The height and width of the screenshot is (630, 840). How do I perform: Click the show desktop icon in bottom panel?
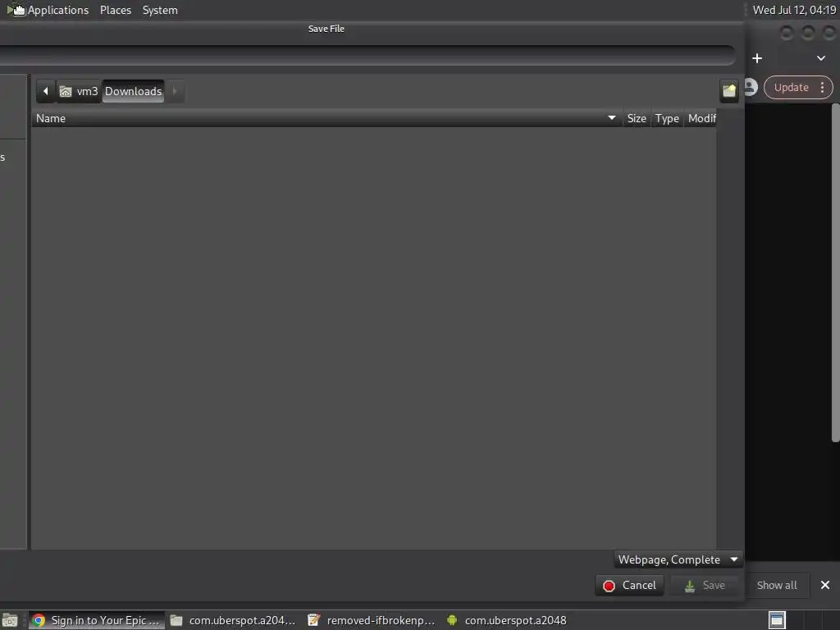click(x=10, y=620)
